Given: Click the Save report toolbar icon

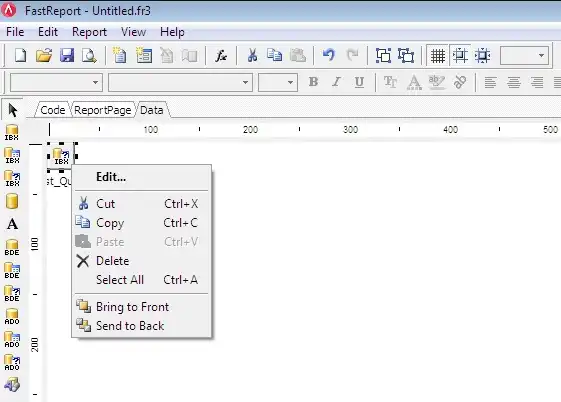Looking at the screenshot, I should (67, 55).
